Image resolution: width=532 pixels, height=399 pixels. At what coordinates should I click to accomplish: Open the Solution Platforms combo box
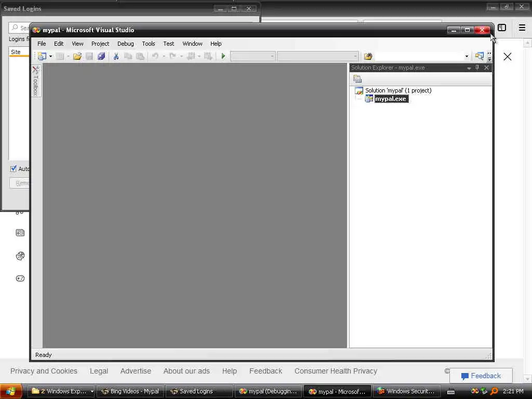317,56
